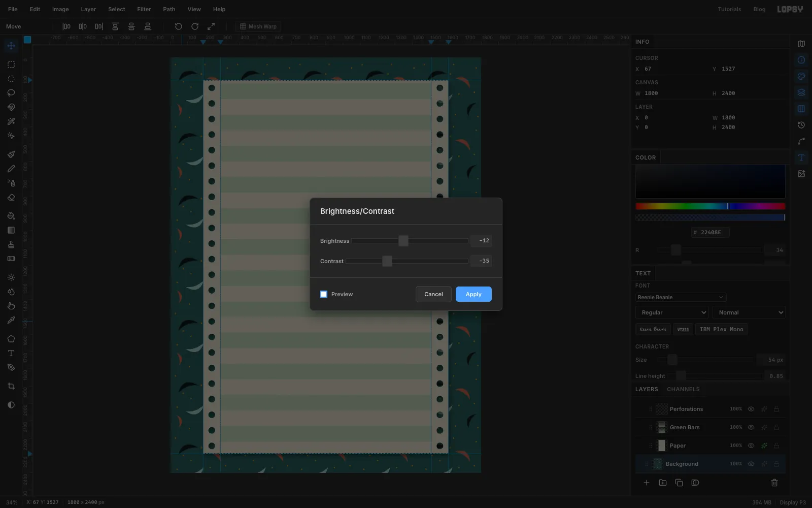Viewport: 812px width, 508px height.
Task: Open the Normal dropdown in Text panel
Action: click(749, 312)
